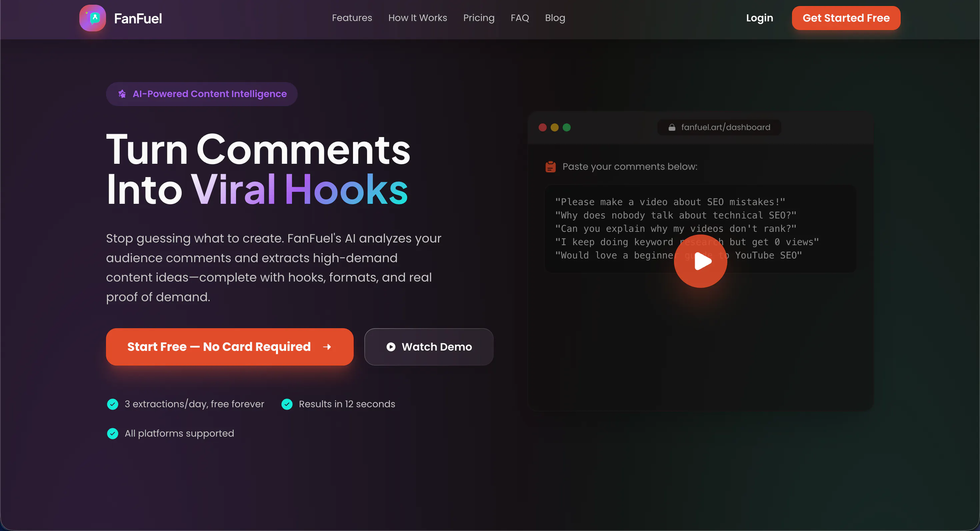Click the arrow icon on the Start Free button
The height and width of the screenshot is (531, 980).
pos(327,347)
